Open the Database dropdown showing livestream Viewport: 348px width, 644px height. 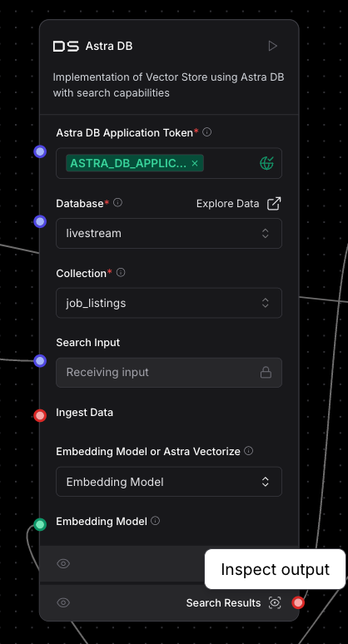pyautogui.click(x=169, y=233)
